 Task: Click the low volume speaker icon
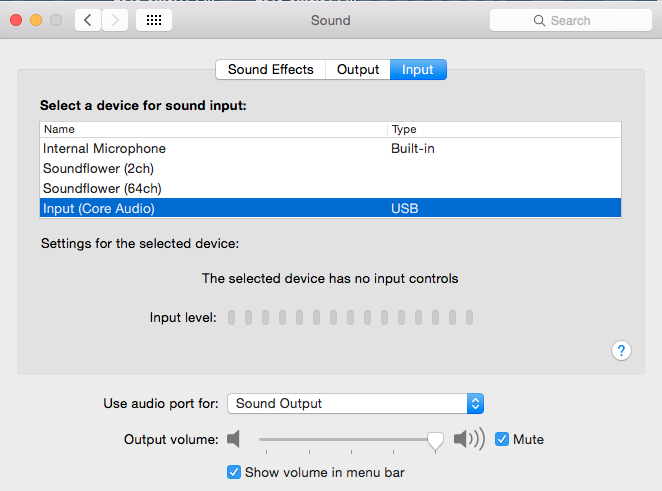pyautogui.click(x=234, y=439)
